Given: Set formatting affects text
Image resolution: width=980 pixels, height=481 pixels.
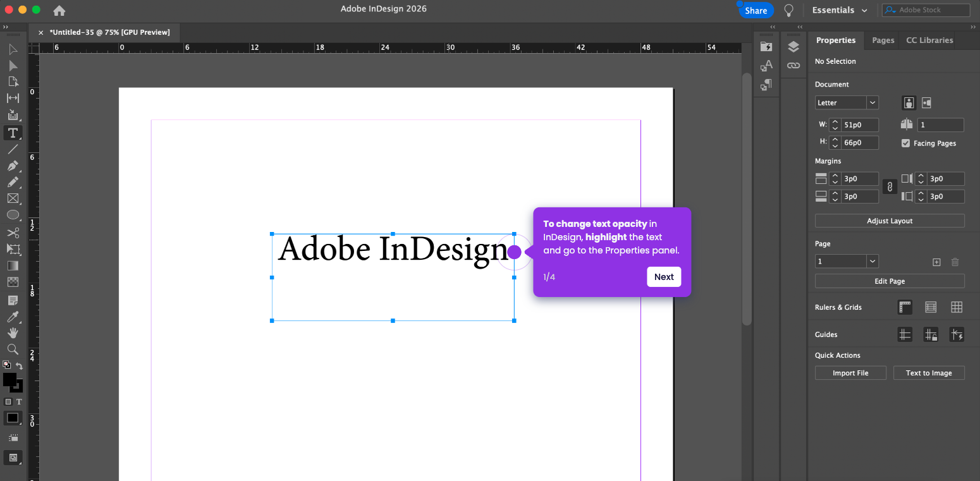Looking at the screenshot, I should tap(19, 402).
